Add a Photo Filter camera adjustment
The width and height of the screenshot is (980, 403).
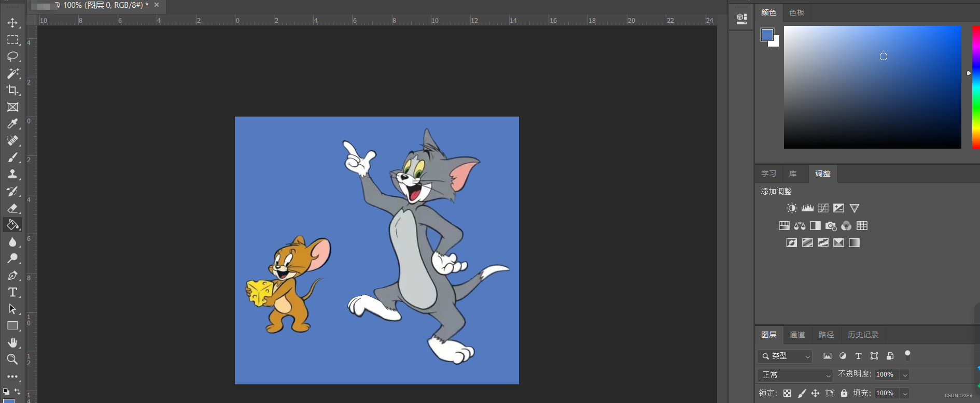pyautogui.click(x=831, y=226)
